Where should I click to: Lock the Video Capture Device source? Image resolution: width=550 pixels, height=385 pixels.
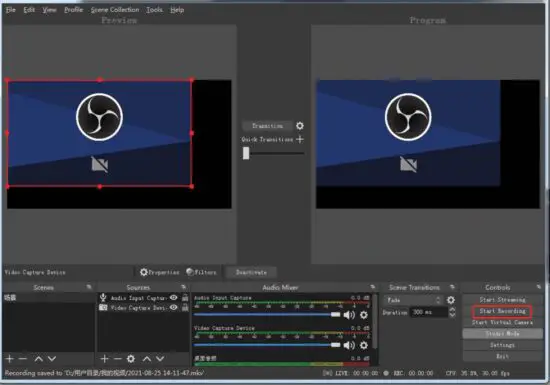[185, 308]
